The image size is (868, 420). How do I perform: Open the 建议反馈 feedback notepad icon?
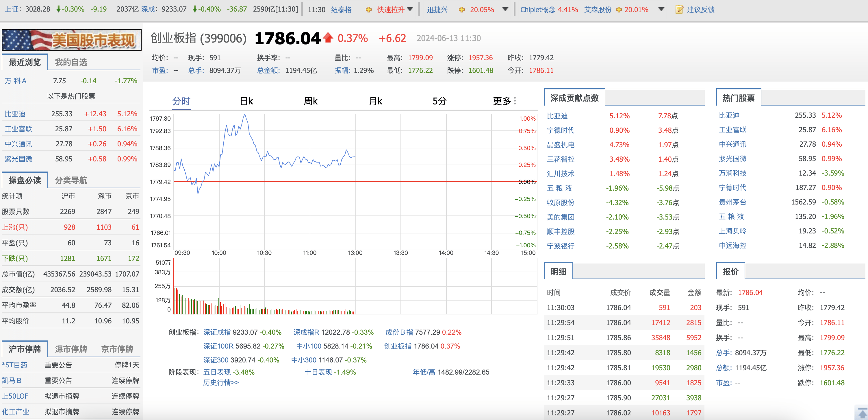pos(680,9)
